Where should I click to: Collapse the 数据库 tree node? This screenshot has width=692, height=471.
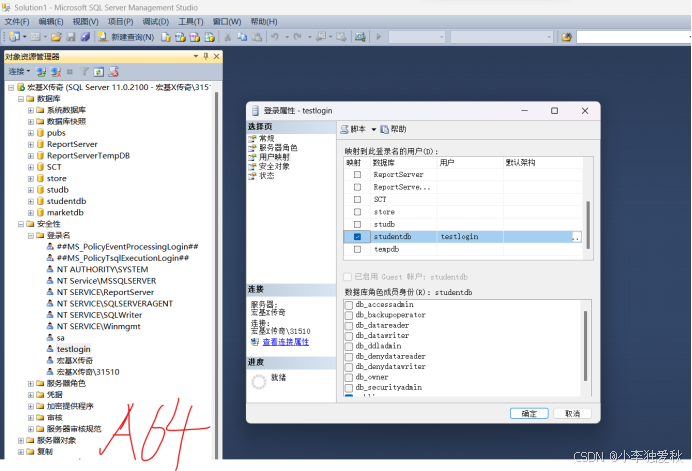point(21,99)
